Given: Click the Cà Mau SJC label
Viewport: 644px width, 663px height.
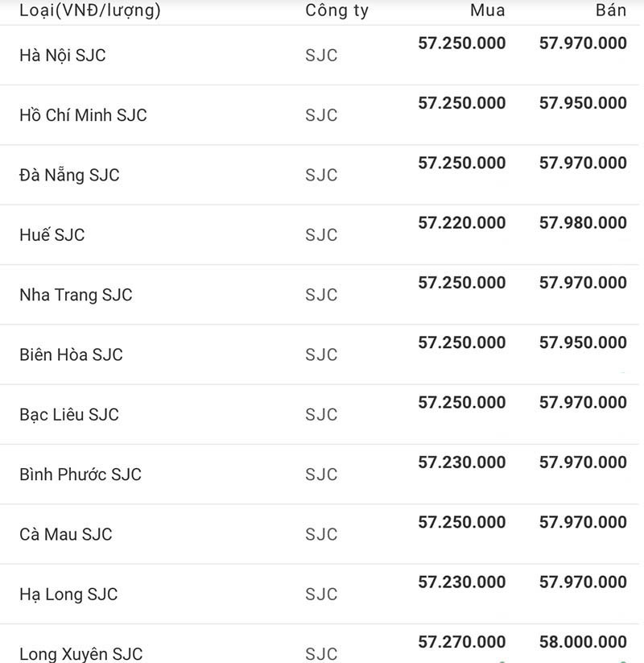Looking at the screenshot, I should coord(66,534).
